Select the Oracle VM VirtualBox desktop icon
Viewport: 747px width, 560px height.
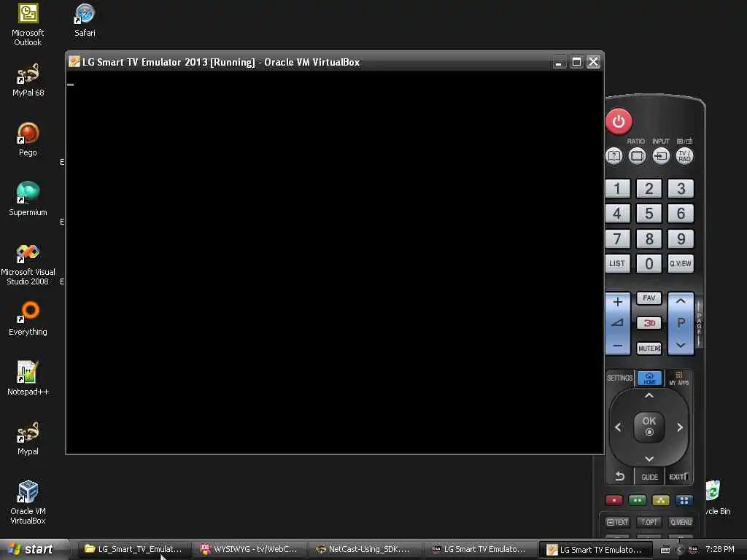tap(28, 503)
